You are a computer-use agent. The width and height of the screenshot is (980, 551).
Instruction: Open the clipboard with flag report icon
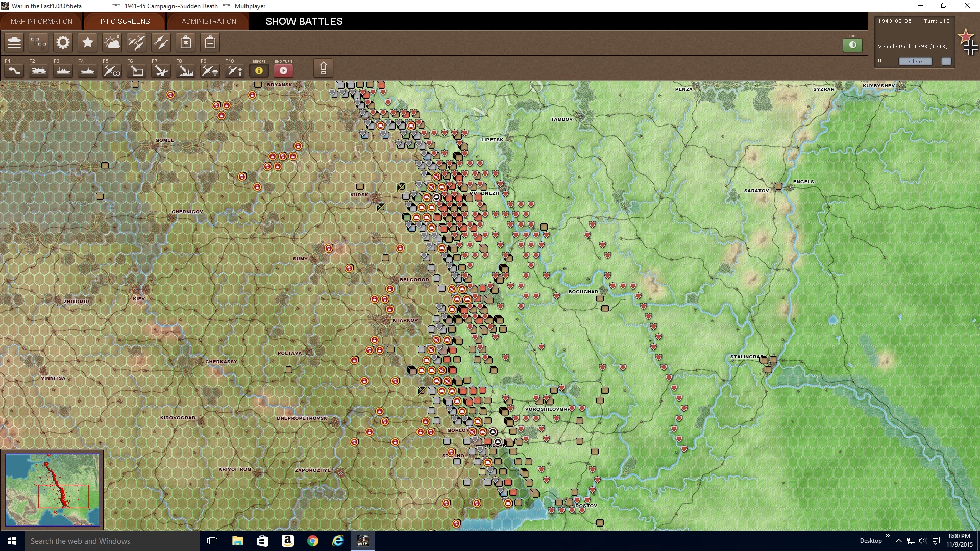point(186,42)
